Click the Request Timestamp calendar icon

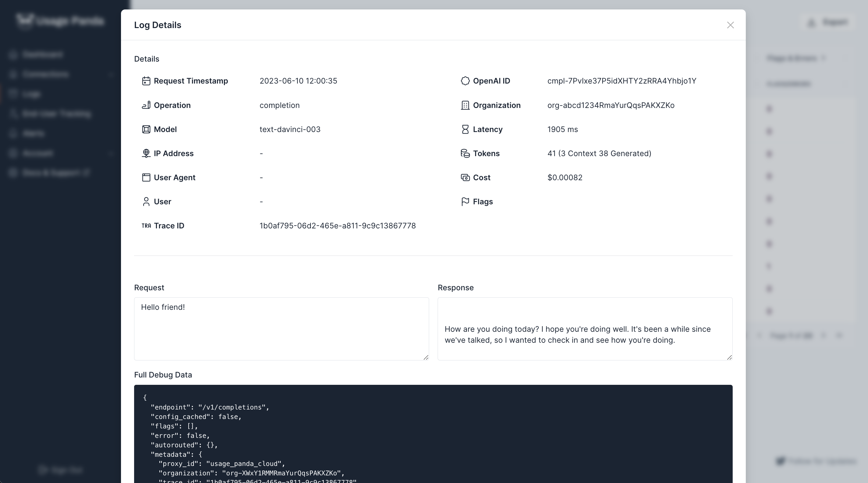point(146,81)
